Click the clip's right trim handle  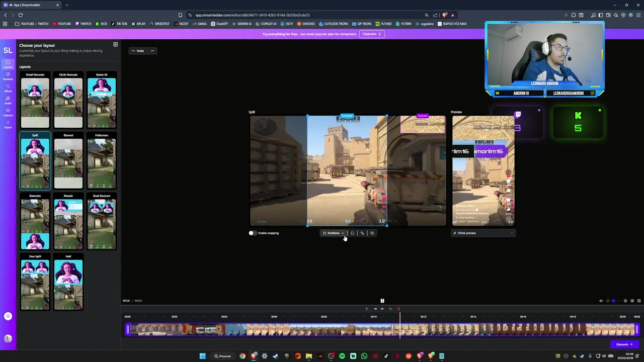637,330
